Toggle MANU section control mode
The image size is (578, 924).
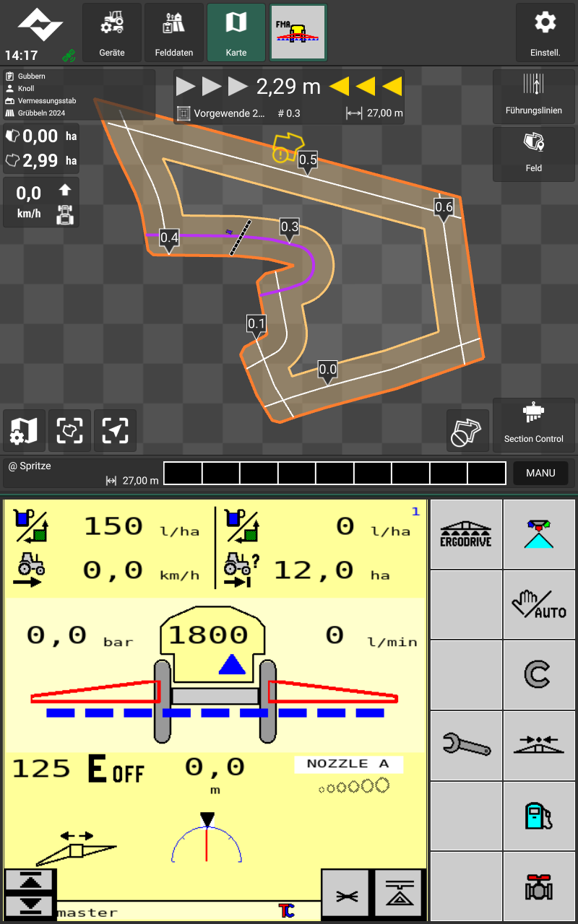pyautogui.click(x=540, y=474)
